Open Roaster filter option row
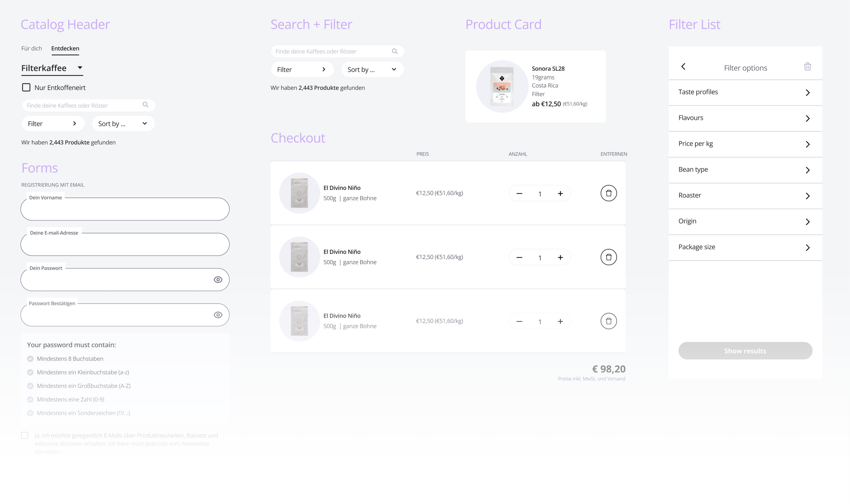 coord(745,196)
